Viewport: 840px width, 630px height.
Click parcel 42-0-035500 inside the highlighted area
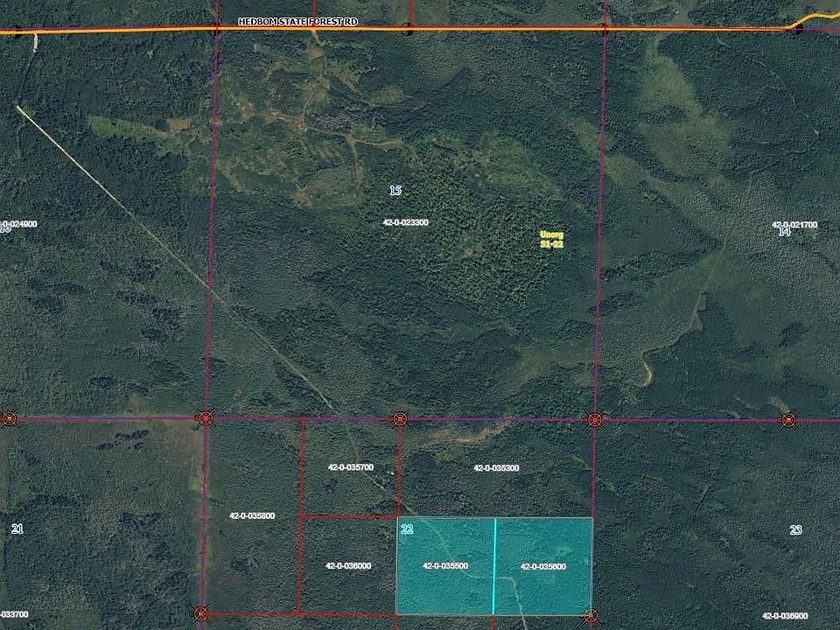point(446,566)
